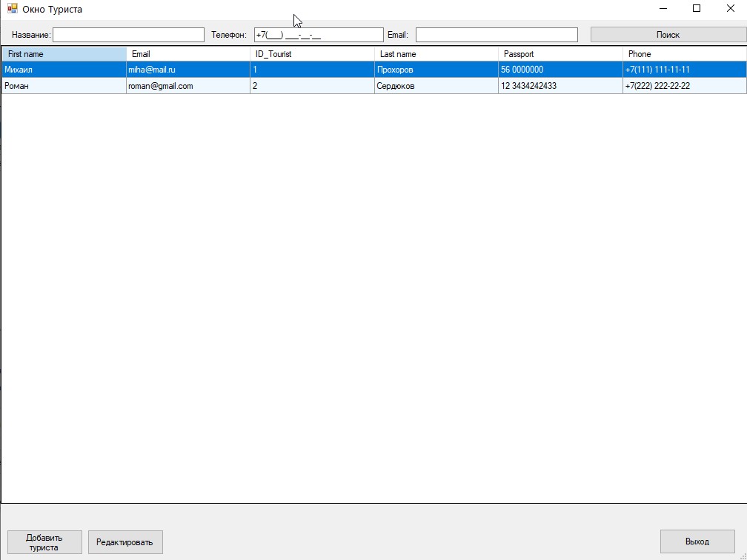Select phone cell +7(111) 111-11-11
Image resolution: width=747 pixels, height=560 pixels.
[685, 70]
